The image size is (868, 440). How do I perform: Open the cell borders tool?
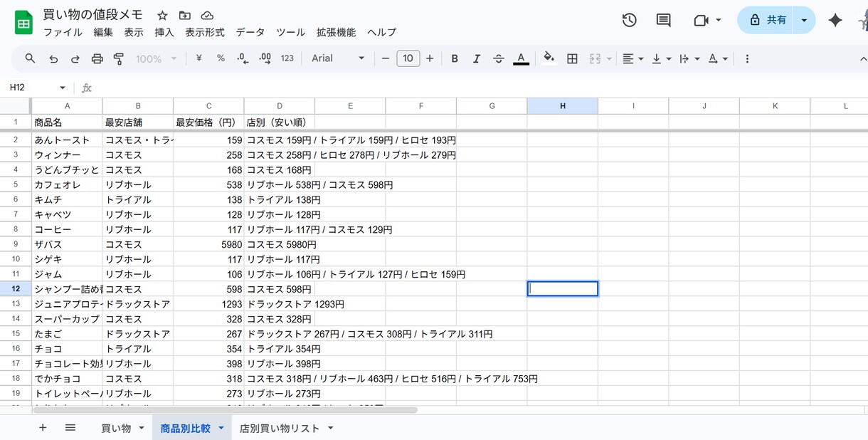click(572, 58)
